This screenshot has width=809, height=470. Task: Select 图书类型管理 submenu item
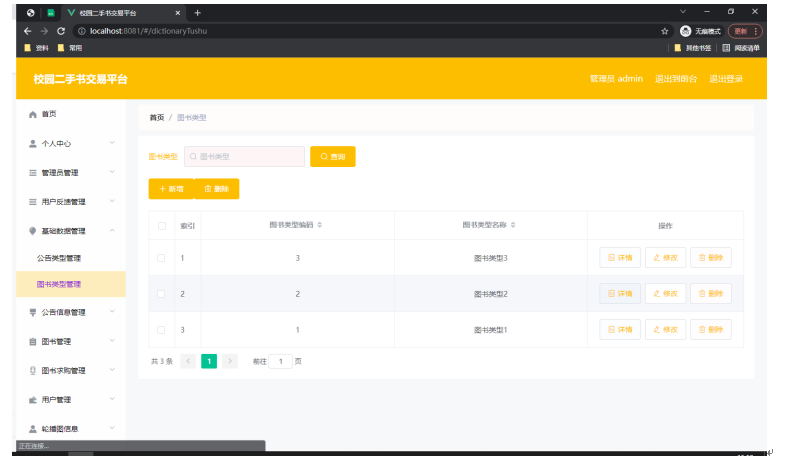click(x=71, y=284)
